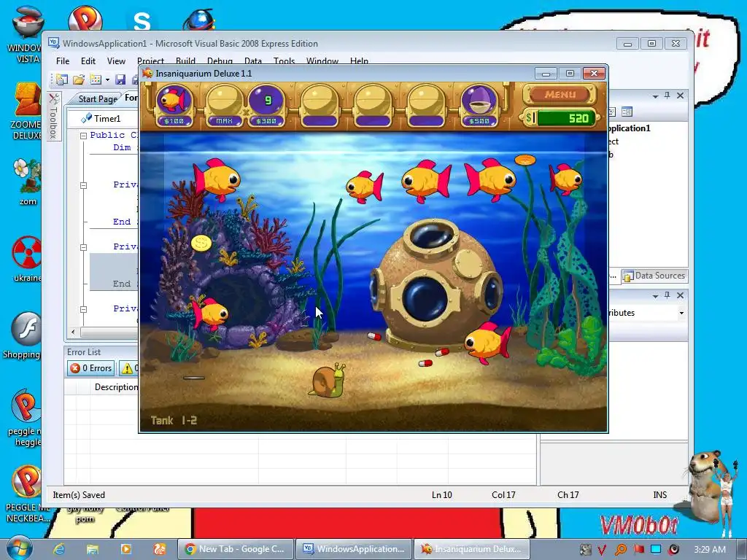
Task: Click the guppy in front of the diving helmet
Action: [x=487, y=343]
